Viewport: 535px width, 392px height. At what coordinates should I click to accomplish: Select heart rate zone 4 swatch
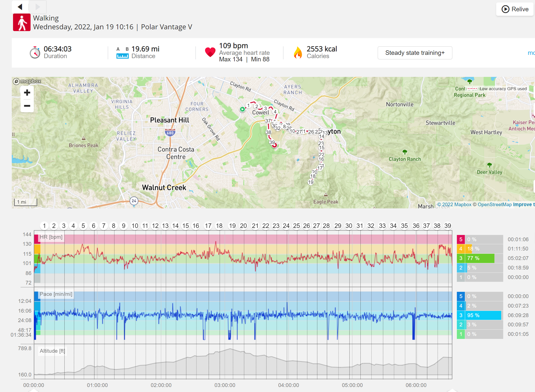click(461, 249)
